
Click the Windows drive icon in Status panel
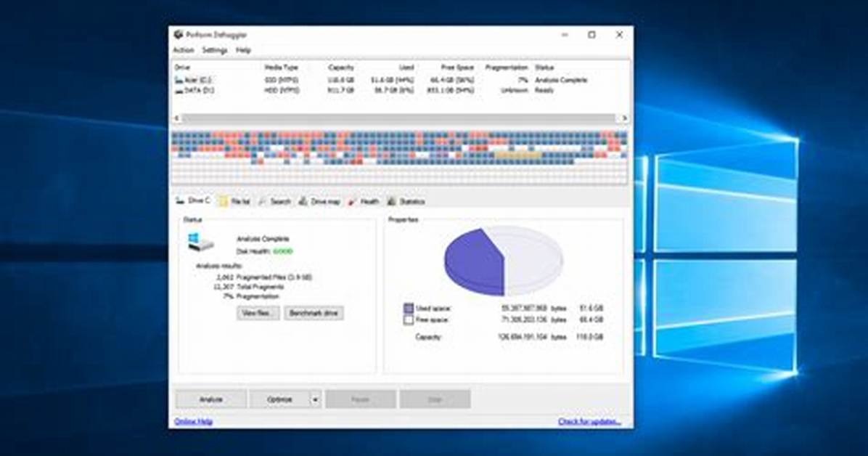point(200,242)
